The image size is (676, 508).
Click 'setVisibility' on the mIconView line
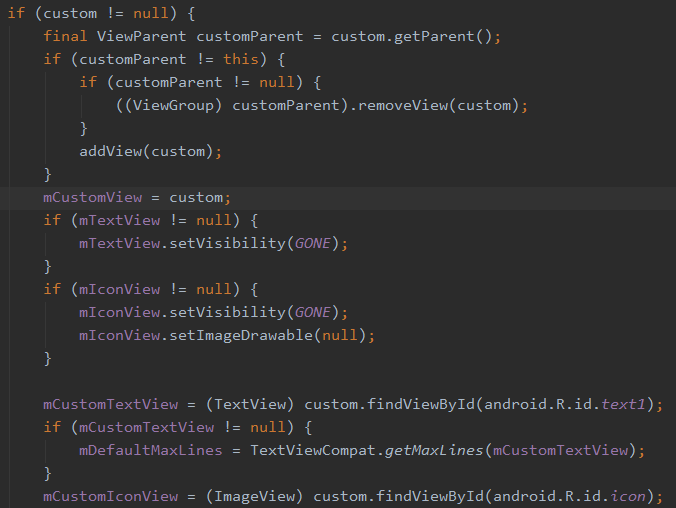click(x=227, y=312)
